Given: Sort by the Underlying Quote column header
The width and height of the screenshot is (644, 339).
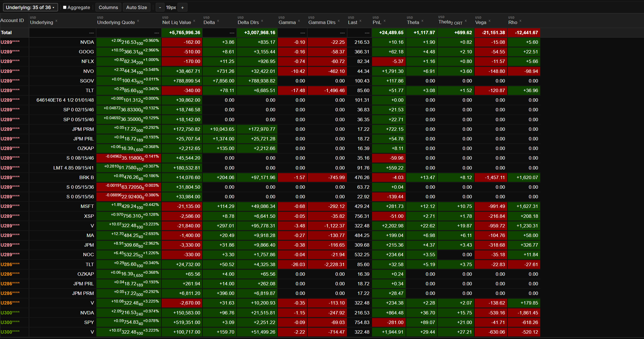Looking at the screenshot, I should pyautogui.click(x=116, y=22).
